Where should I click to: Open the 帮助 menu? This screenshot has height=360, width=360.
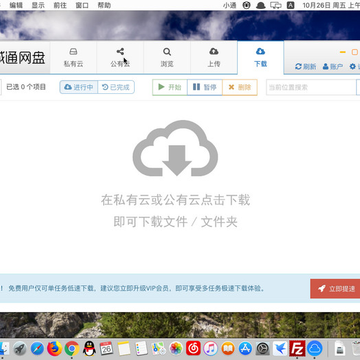coord(104,5)
